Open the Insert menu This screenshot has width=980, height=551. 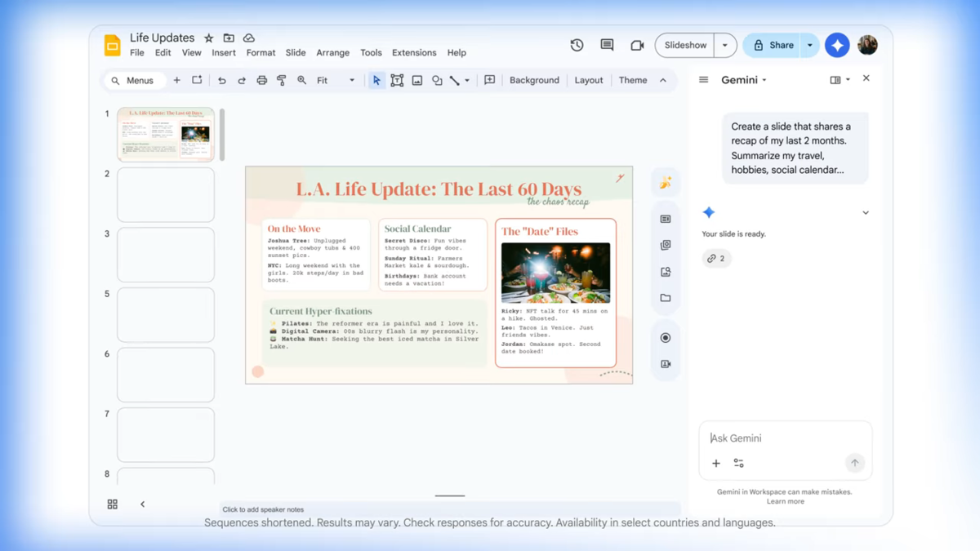tap(224, 53)
